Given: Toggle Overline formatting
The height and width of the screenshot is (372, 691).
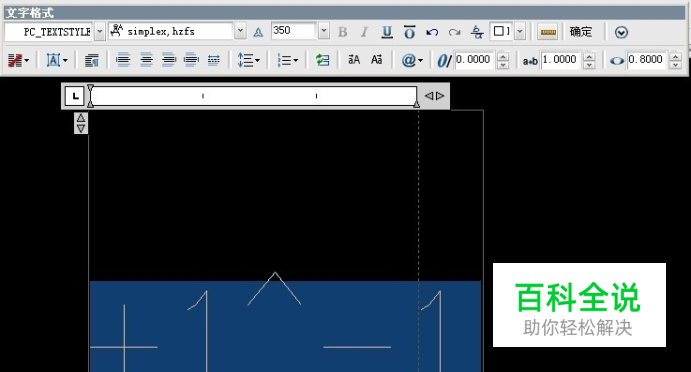Looking at the screenshot, I should click(409, 32).
